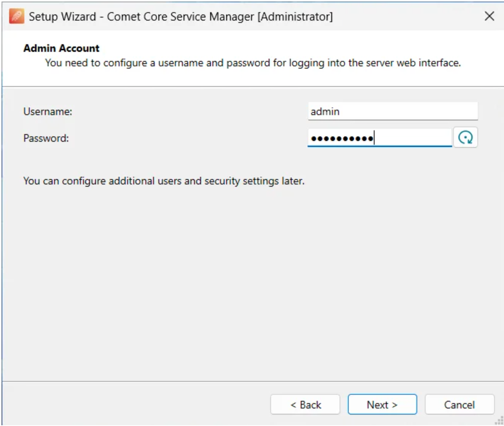Click the Admin Account heading
This screenshot has height=426, width=504.
tap(61, 48)
